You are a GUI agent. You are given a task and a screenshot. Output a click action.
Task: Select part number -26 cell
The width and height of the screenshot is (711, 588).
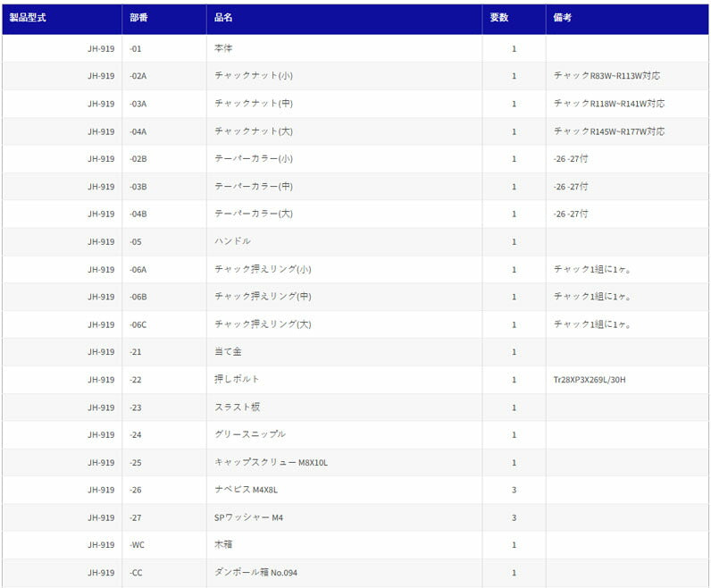[x=164, y=490]
